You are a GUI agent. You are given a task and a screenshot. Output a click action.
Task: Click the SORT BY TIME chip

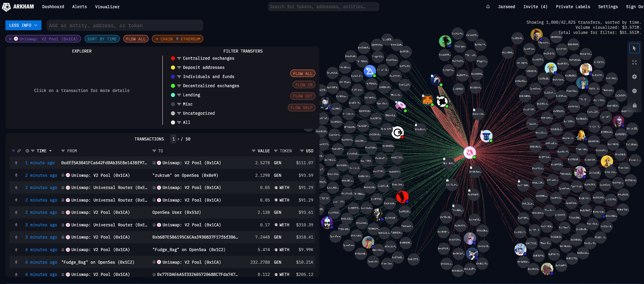[x=102, y=39]
